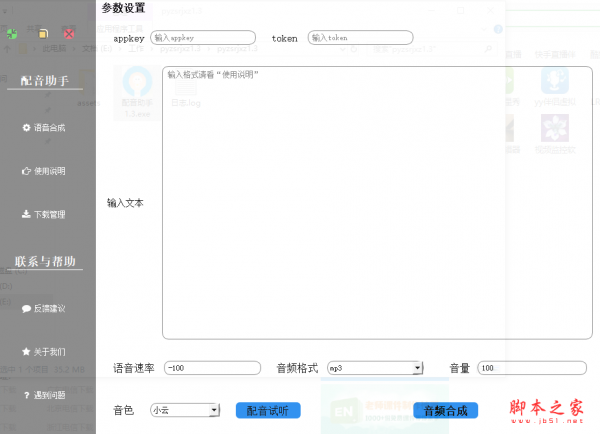Image resolution: width=600 pixels, height=434 pixels.
Task: Go to 下载管理 download manager
Action: (44, 214)
